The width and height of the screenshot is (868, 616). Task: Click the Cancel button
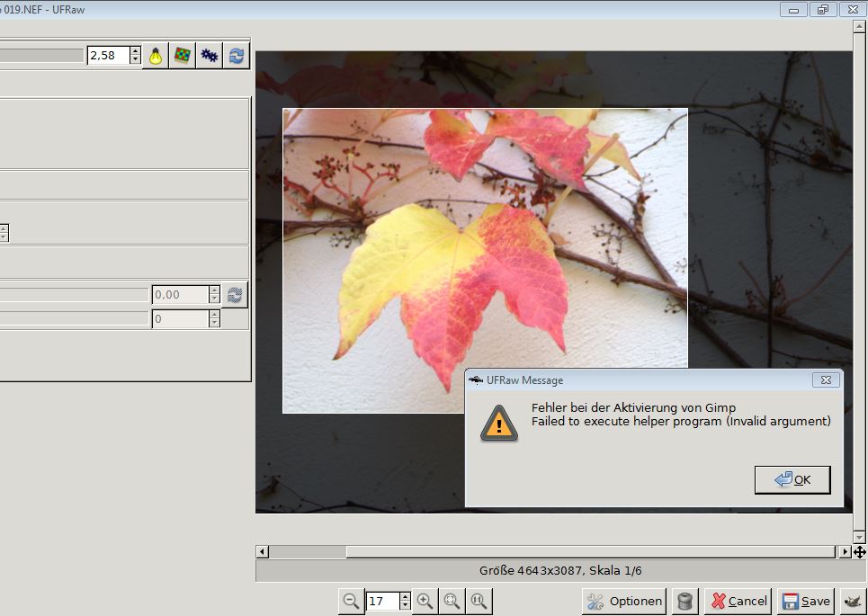coord(738,601)
